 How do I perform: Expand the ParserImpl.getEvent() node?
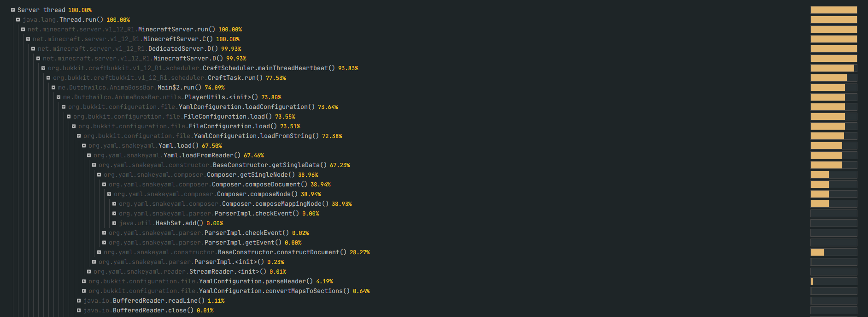(104, 242)
